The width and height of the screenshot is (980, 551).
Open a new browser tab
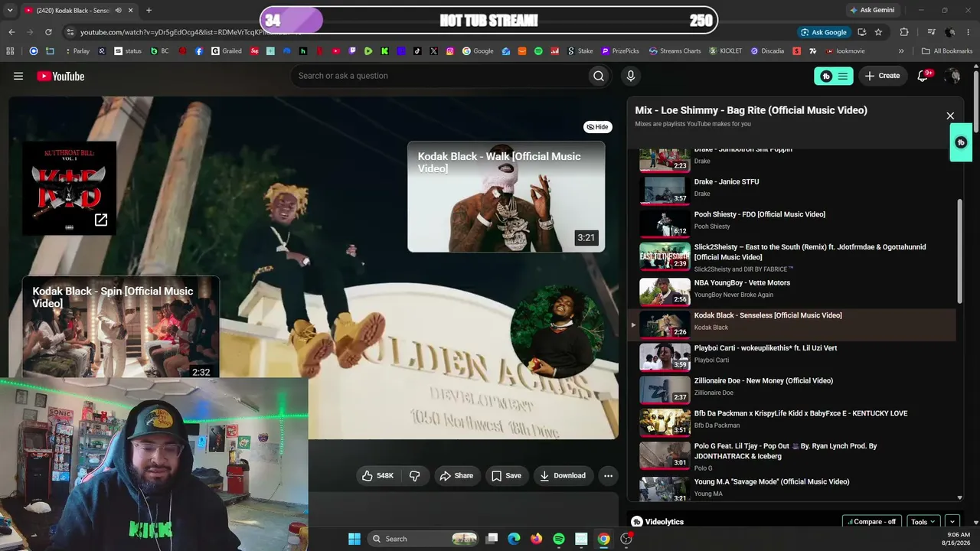(x=149, y=10)
